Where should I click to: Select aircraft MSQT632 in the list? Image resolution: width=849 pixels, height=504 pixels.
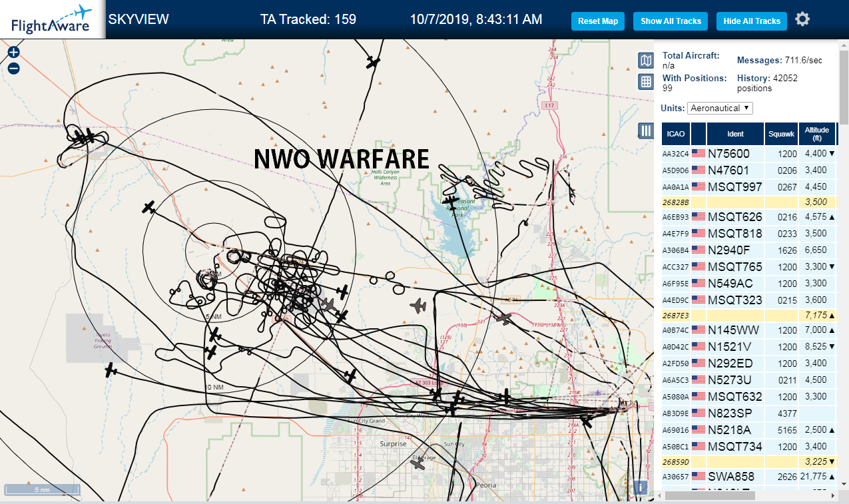point(749,396)
